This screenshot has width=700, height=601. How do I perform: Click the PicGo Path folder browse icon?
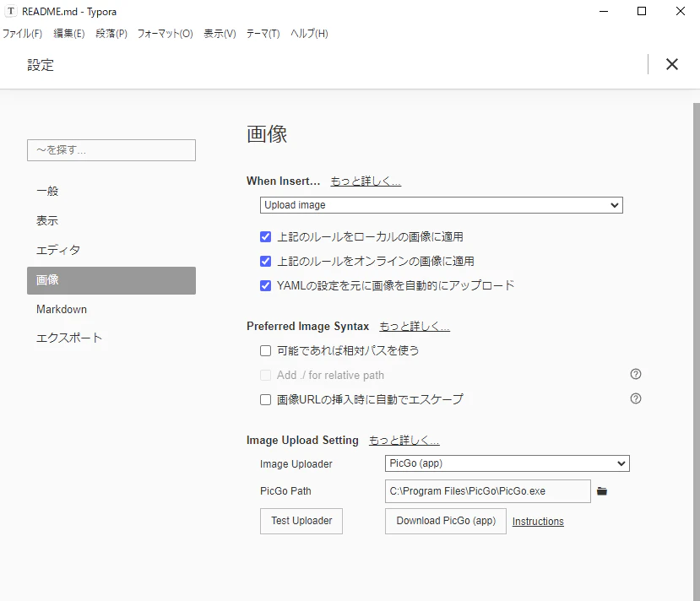click(x=602, y=491)
